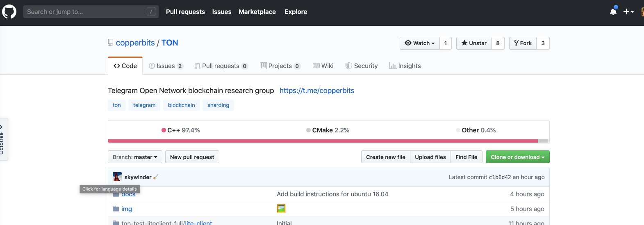The image size is (644, 225).
Task: Open the Watch dropdown button
Action: [x=420, y=43]
